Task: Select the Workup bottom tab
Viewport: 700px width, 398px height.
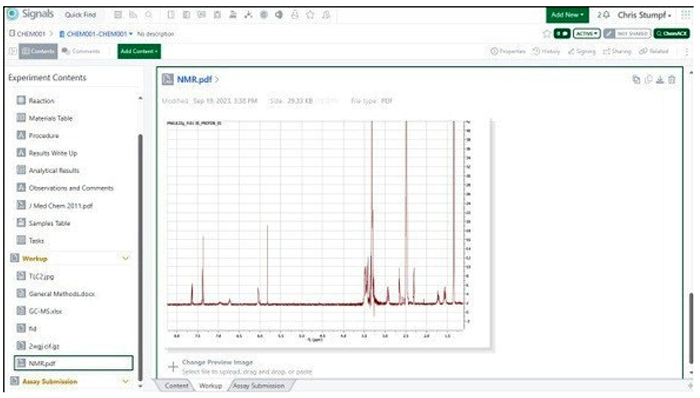Action: click(210, 386)
